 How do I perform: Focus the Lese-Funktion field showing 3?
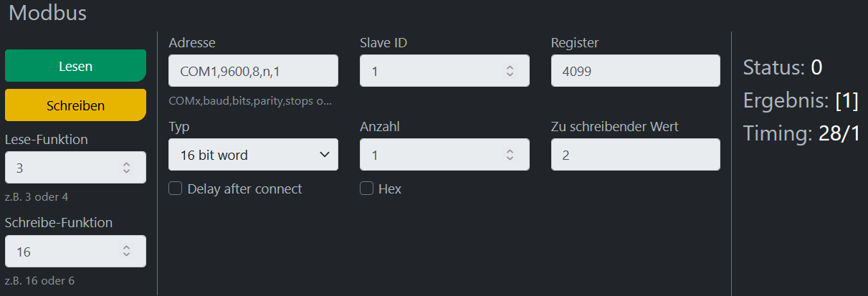[61, 168]
